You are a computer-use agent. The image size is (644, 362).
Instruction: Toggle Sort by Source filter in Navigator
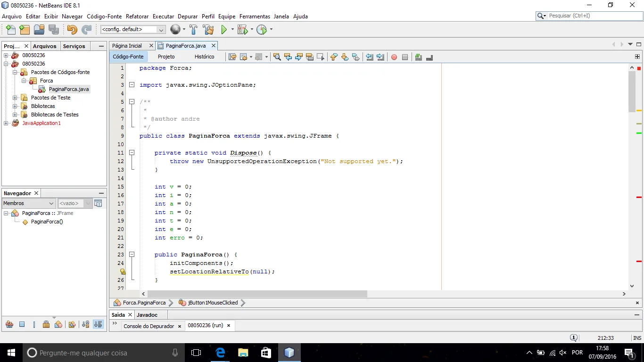(x=98, y=324)
